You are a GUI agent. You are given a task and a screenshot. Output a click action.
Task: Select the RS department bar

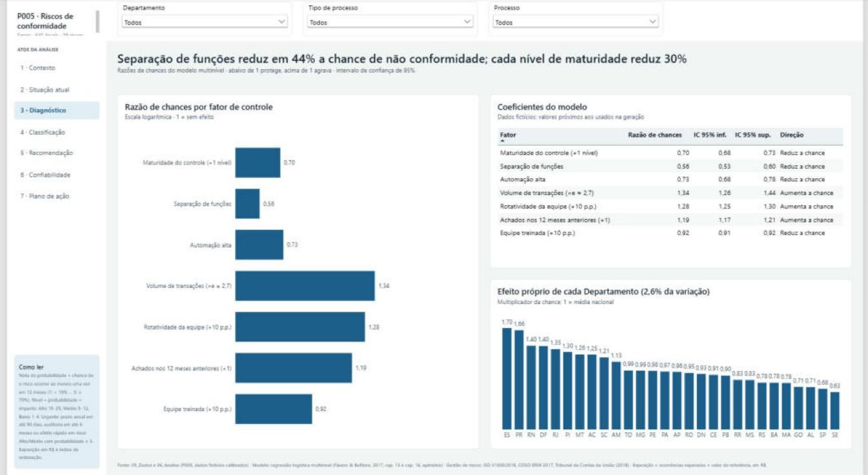pyautogui.click(x=762, y=407)
